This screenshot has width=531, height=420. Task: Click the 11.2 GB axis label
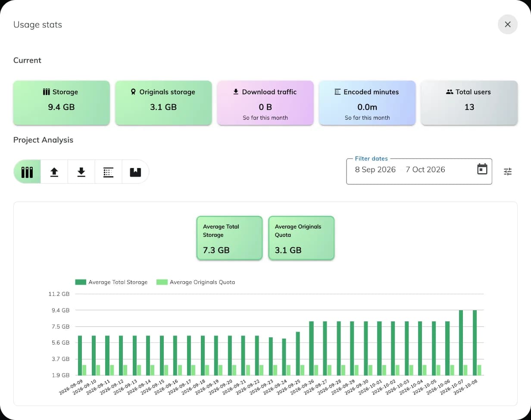pos(59,294)
